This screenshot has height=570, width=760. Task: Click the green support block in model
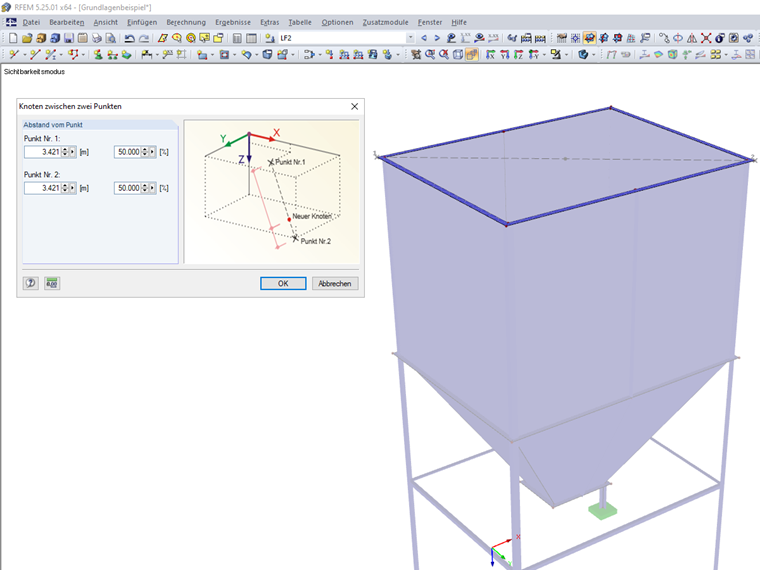click(602, 510)
